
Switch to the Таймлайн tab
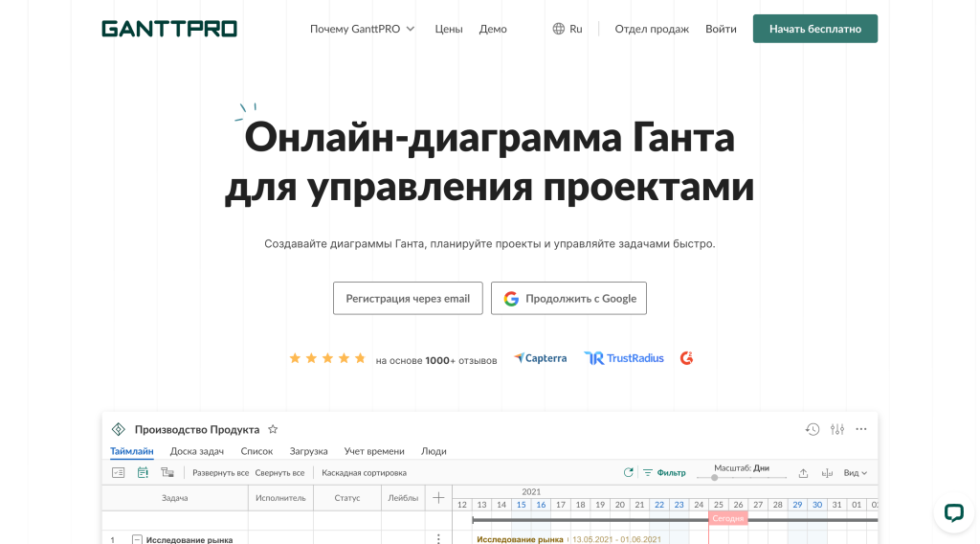[132, 451]
